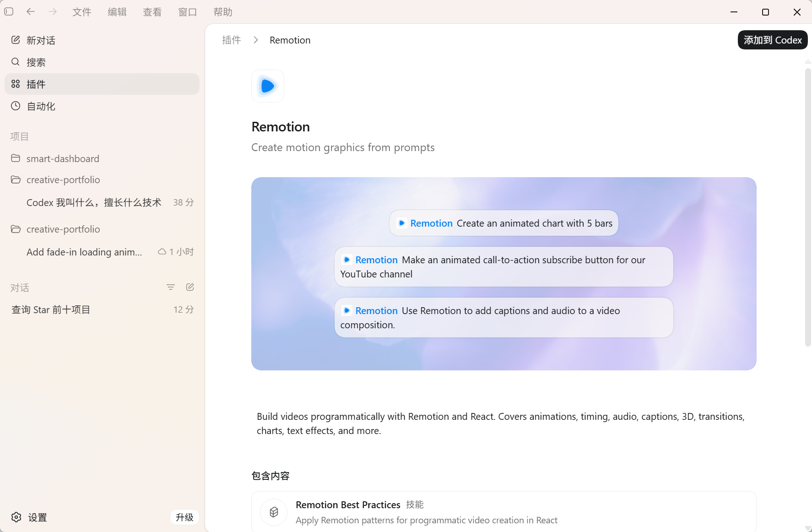Click the cloud icon next to 1 小时
The height and width of the screenshot is (532, 812).
162,252
